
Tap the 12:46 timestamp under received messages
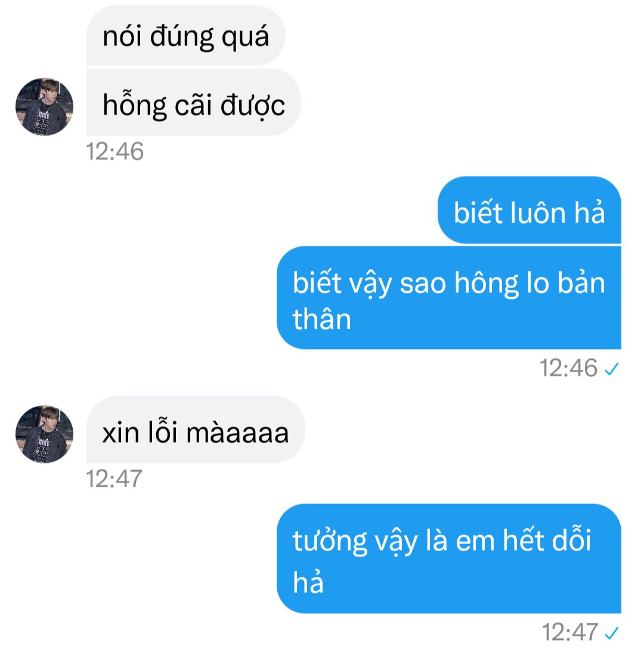coord(114,152)
